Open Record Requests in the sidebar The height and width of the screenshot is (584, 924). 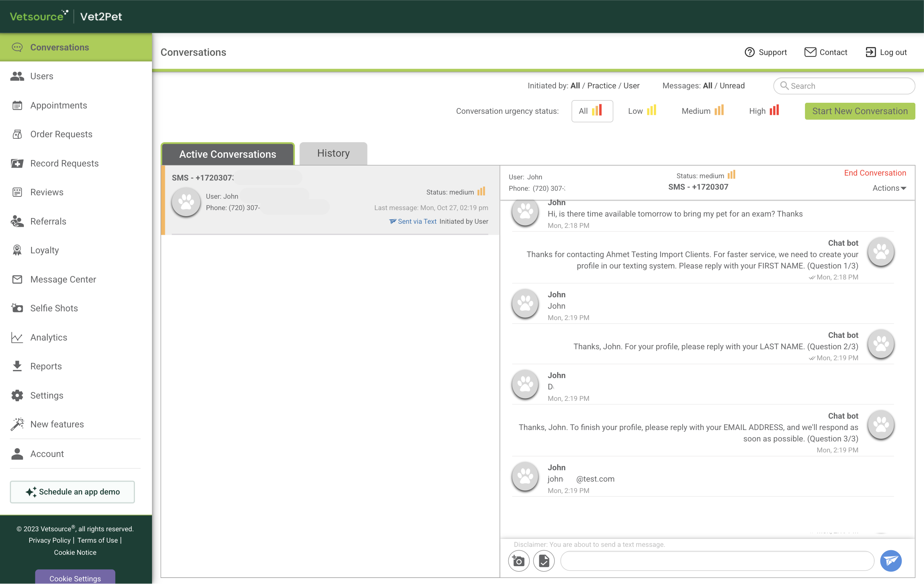click(x=64, y=163)
